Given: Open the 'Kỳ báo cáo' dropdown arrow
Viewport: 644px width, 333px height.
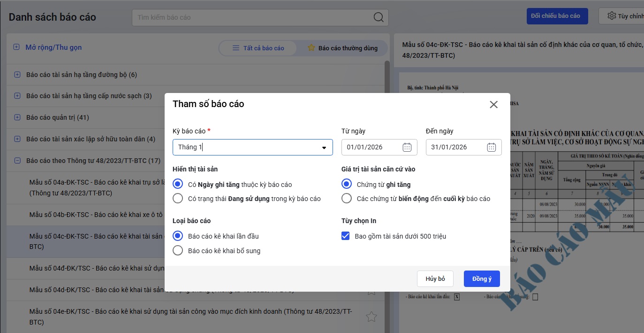Looking at the screenshot, I should (x=324, y=148).
